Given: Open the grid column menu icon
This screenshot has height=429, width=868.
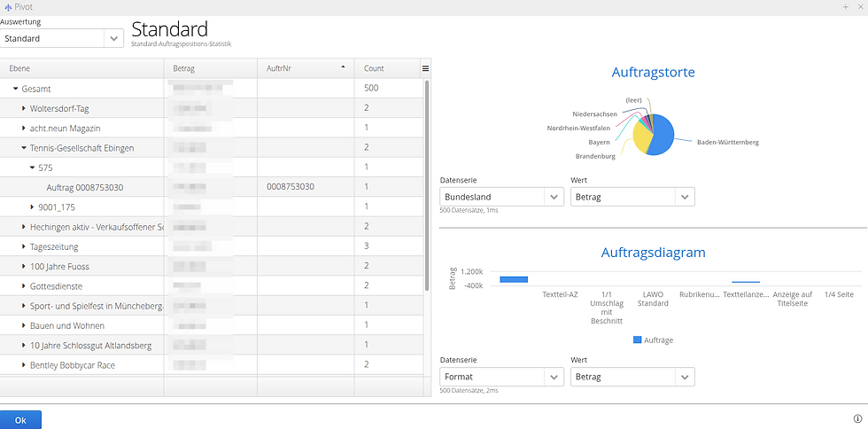Looking at the screenshot, I should [425, 68].
